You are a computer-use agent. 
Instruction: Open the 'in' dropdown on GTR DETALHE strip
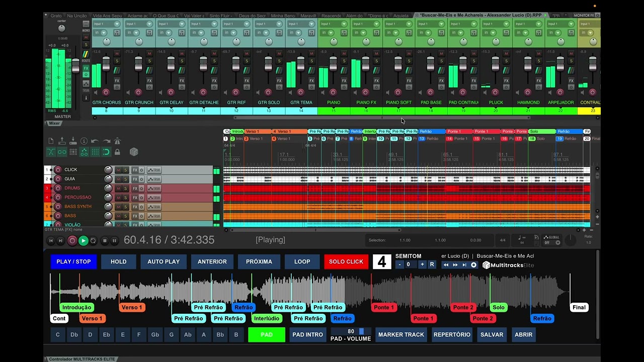[x=198, y=33]
